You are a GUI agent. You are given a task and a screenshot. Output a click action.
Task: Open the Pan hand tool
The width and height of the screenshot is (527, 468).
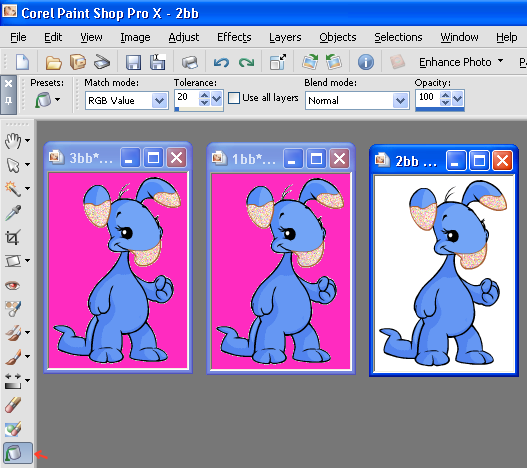pyautogui.click(x=13, y=140)
